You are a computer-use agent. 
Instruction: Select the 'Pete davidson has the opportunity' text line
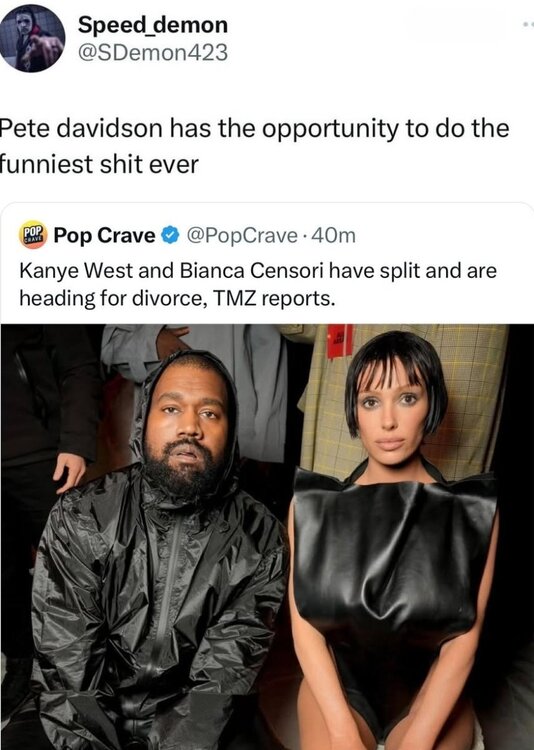click(254, 128)
